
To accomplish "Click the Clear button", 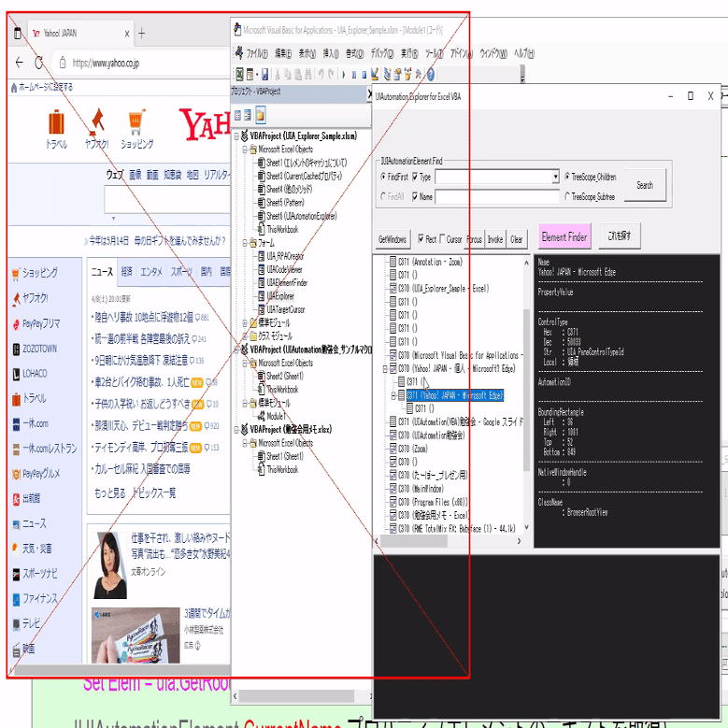I will [516, 239].
